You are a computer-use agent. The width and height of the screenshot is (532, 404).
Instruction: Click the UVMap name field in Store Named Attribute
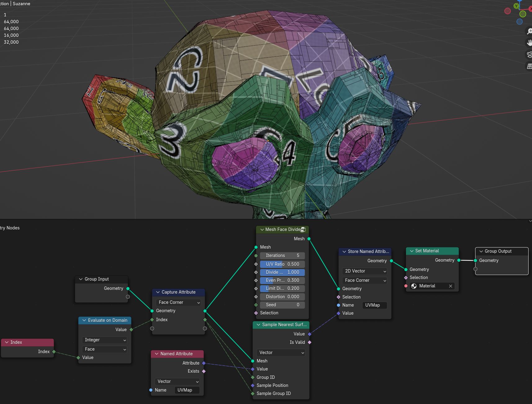point(375,305)
